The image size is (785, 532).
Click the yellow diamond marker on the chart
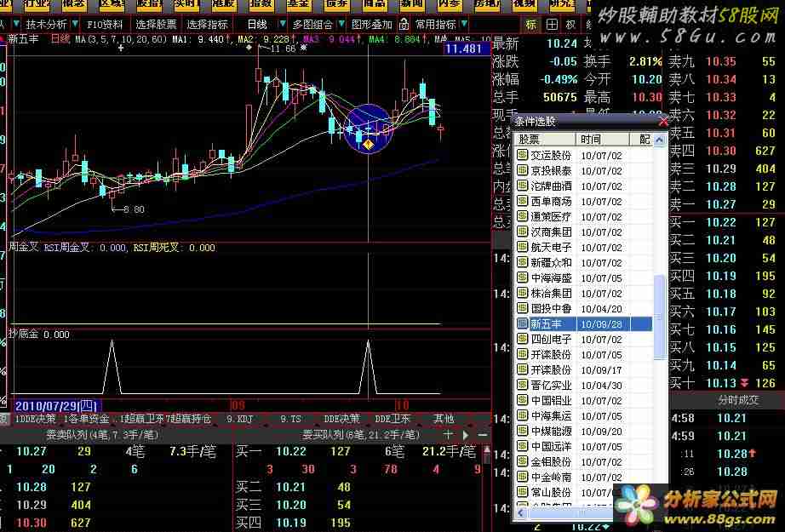(368, 145)
